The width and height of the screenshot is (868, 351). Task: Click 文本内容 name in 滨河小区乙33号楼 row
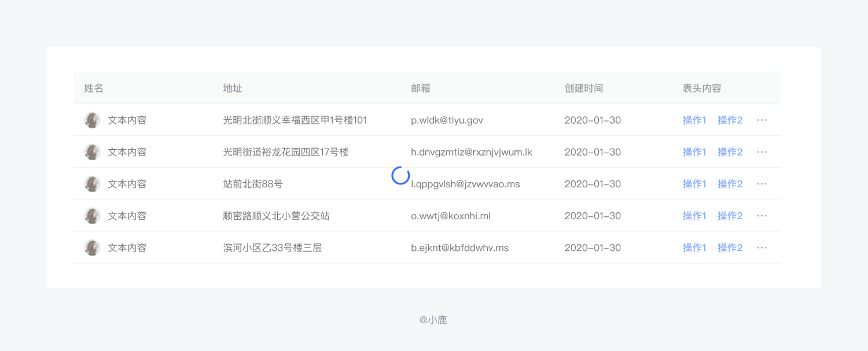tap(127, 247)
